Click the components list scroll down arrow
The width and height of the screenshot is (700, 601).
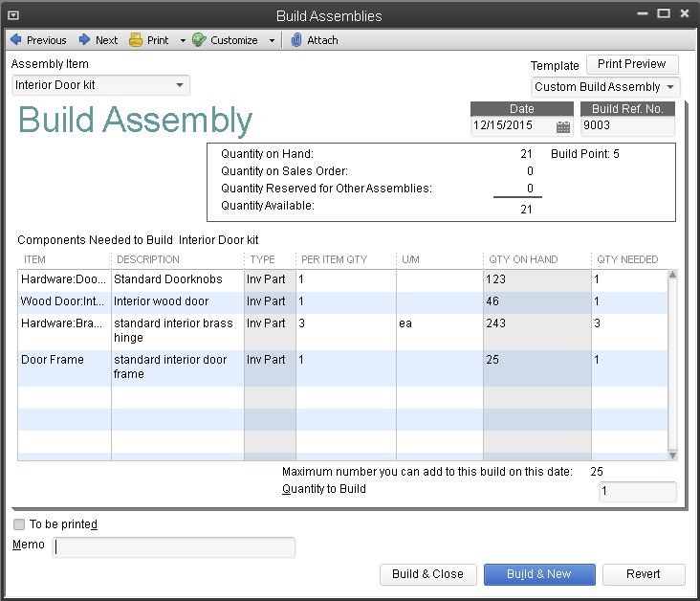click(x=672, y=456)
